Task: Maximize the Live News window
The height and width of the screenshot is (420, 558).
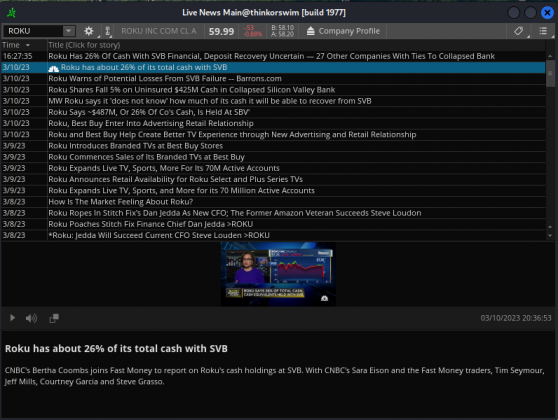Action: [x=530, y=13]
